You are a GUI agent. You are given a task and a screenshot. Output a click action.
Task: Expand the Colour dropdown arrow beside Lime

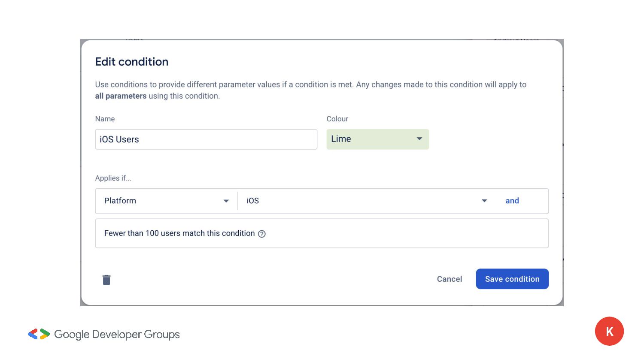click(419, 139)
